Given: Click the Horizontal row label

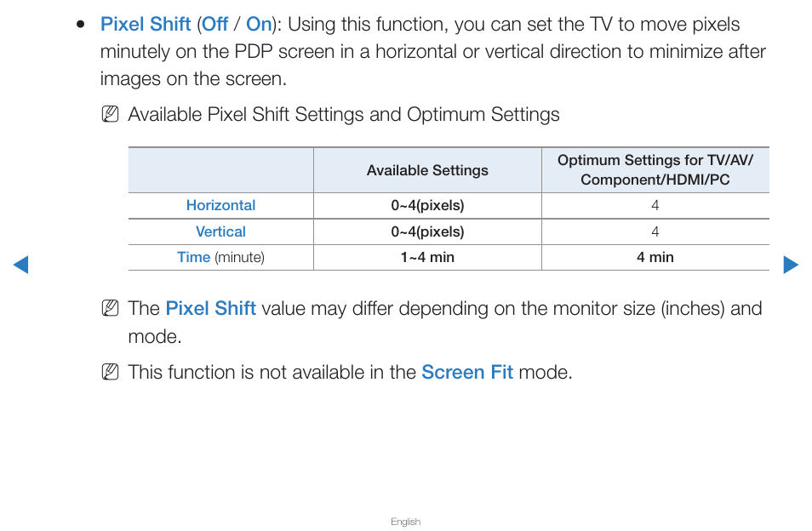Looking at the screenshot, I should [220, 205].
